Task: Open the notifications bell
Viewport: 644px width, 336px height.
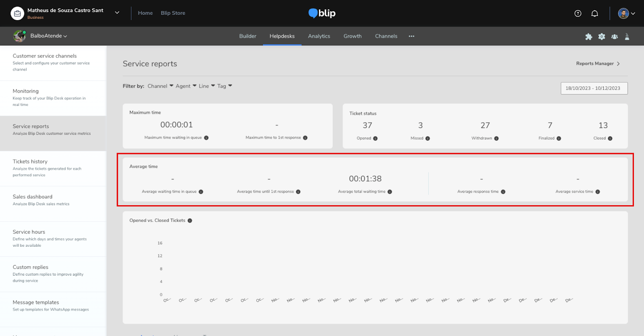Action: pyautogui.click(x=594, y=14)
